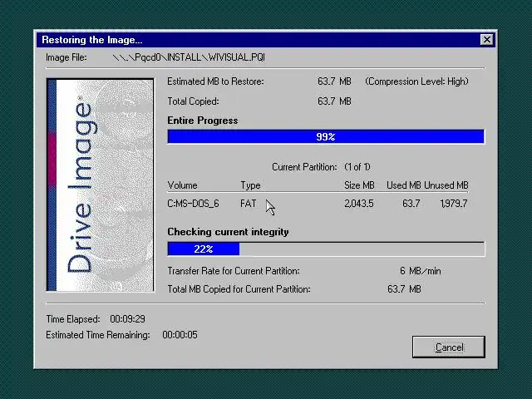Viewport: 532px width, 399px height.
Task: Click the Estimated Time Remaining value 00:00:05
Action: [180, 335]
